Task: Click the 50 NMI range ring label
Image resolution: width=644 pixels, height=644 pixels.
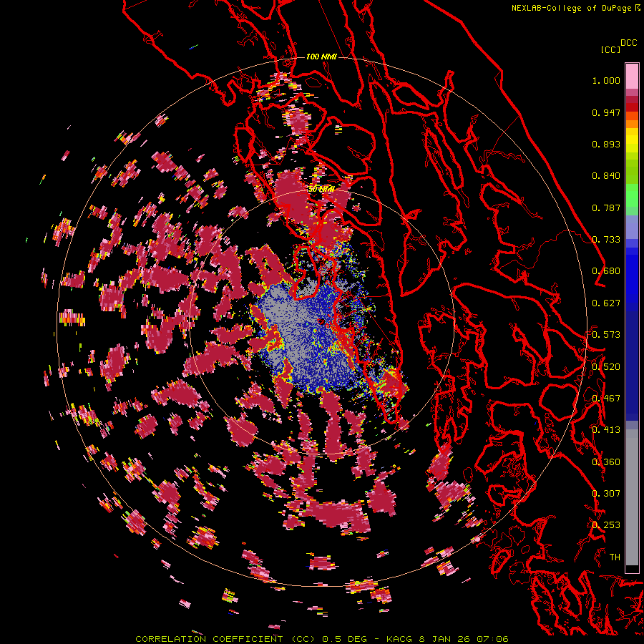Action: [x=321, y=190]
